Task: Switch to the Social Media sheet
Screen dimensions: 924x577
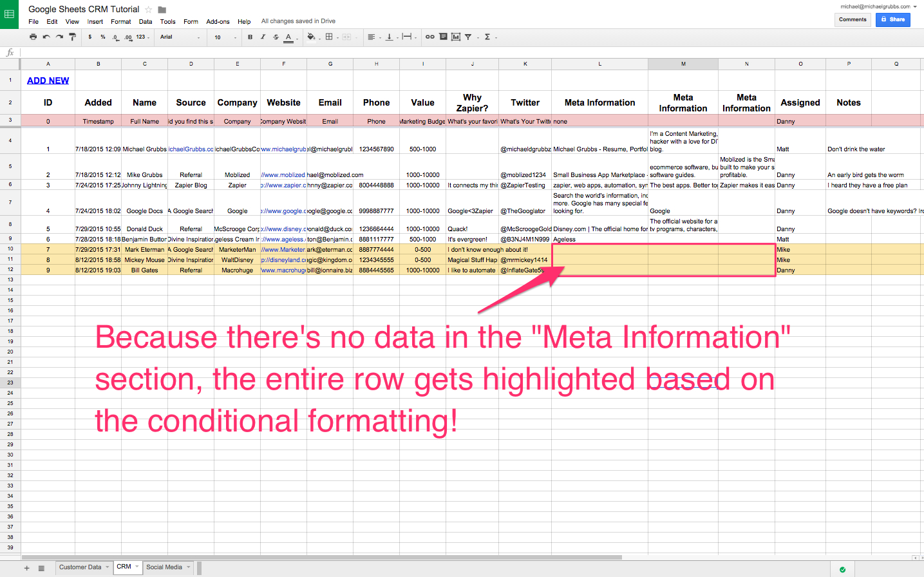Action: click(164, 567)
